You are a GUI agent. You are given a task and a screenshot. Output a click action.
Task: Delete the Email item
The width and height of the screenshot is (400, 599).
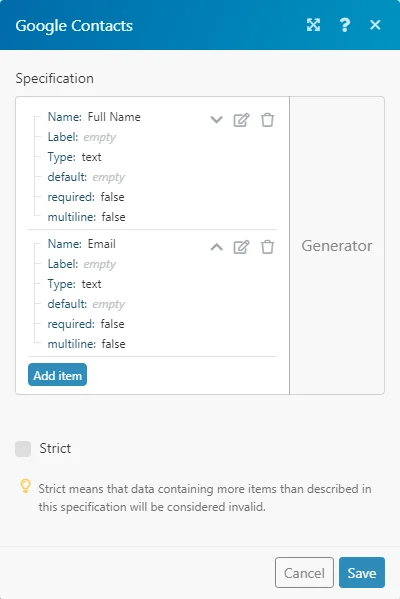(x=267, y=247)
